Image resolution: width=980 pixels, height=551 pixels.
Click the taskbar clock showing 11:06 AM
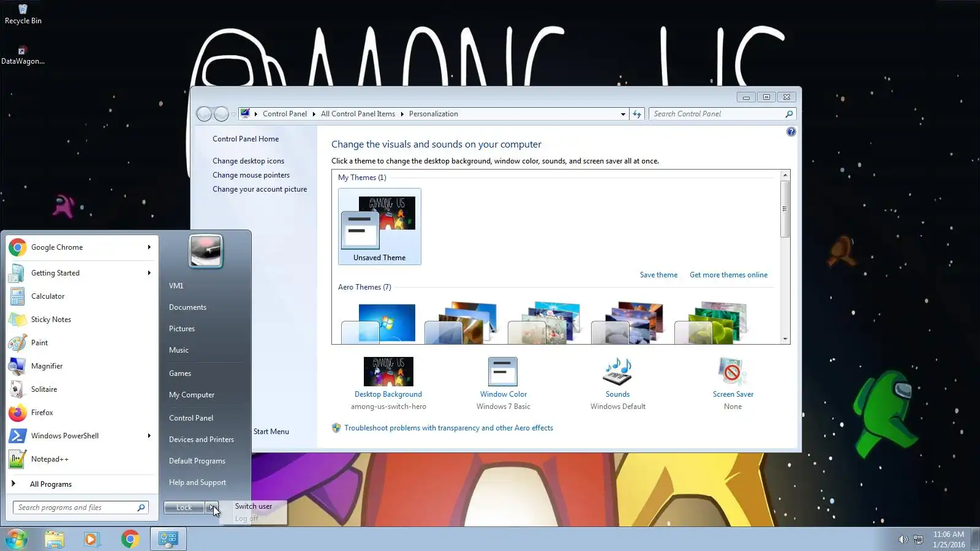click(x=949, y=539)
